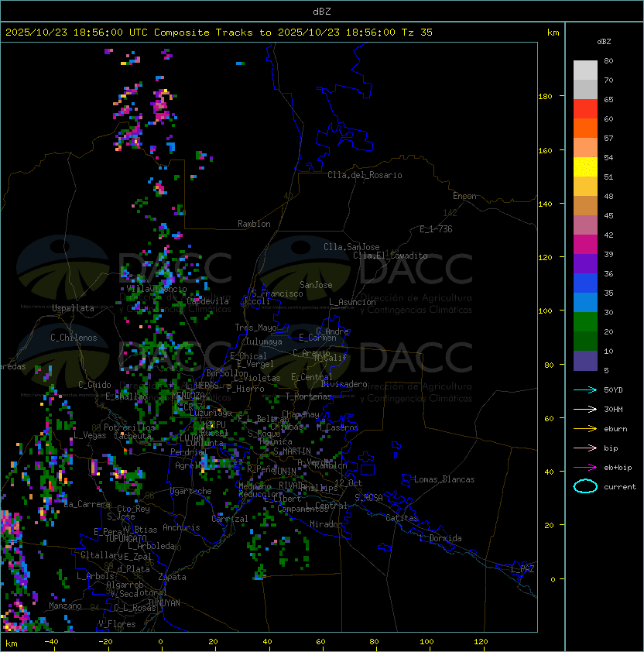This screenshot has height=652, width=644.
Task: Click the 'Carrizal' map label
Action: [x=230, y=519]
